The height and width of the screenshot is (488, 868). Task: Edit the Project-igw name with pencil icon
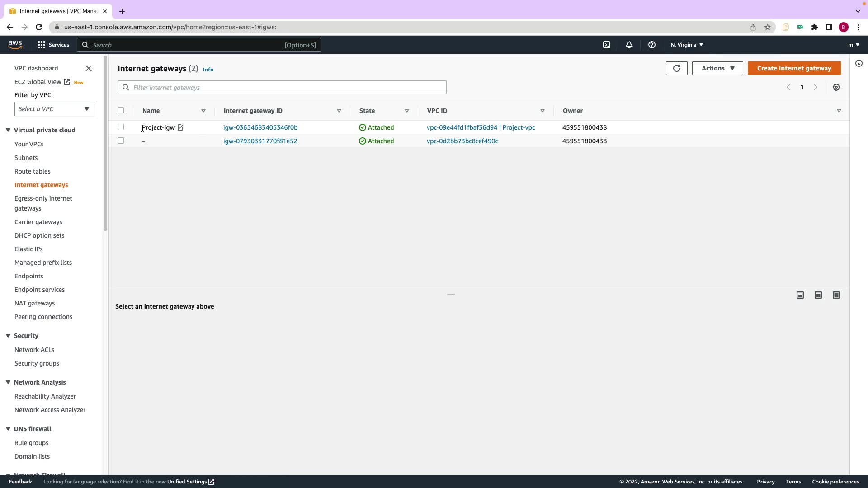180,128
